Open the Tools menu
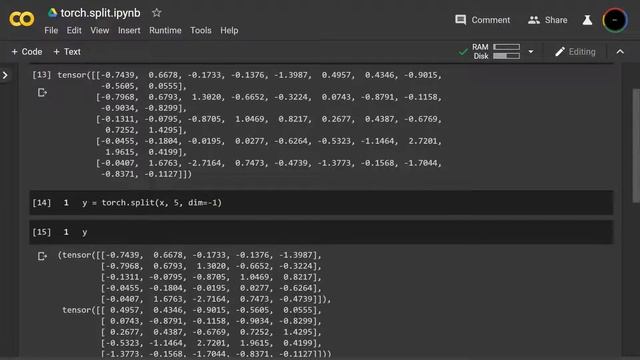This screenshot has height=360, width=640. (x=200, y=31)
